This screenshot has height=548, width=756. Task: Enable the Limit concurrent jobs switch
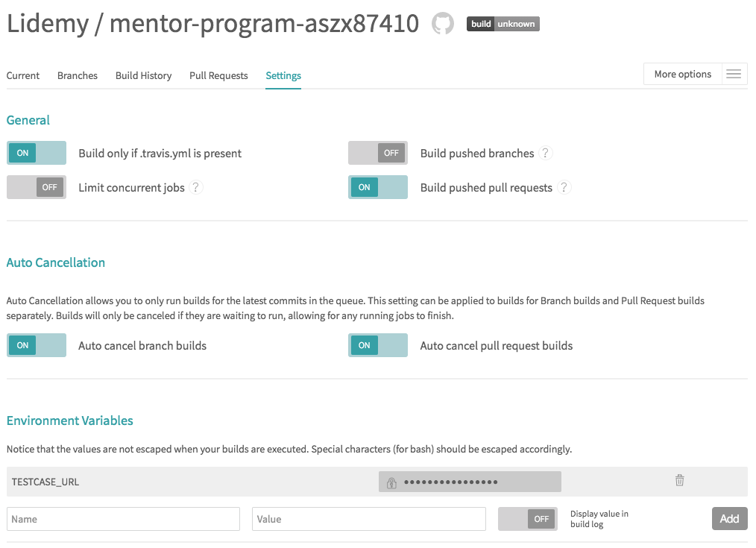pos(37,187)
